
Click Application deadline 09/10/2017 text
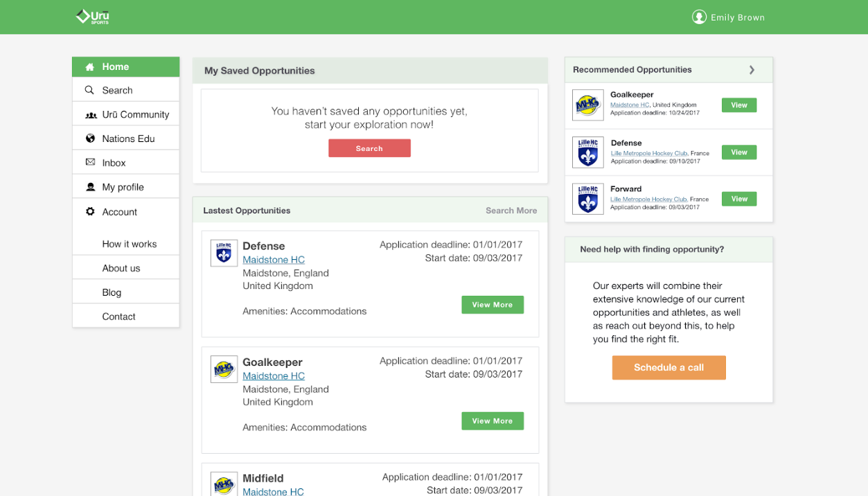click(655, 161)
